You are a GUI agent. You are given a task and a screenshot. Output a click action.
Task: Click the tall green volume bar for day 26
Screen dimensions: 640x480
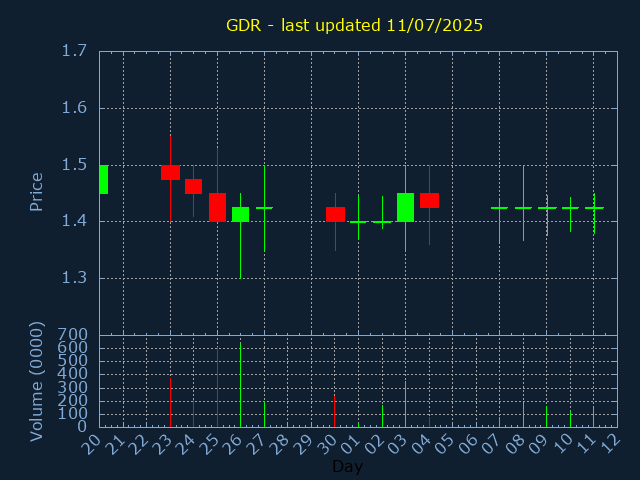click(x=240, y=384)
